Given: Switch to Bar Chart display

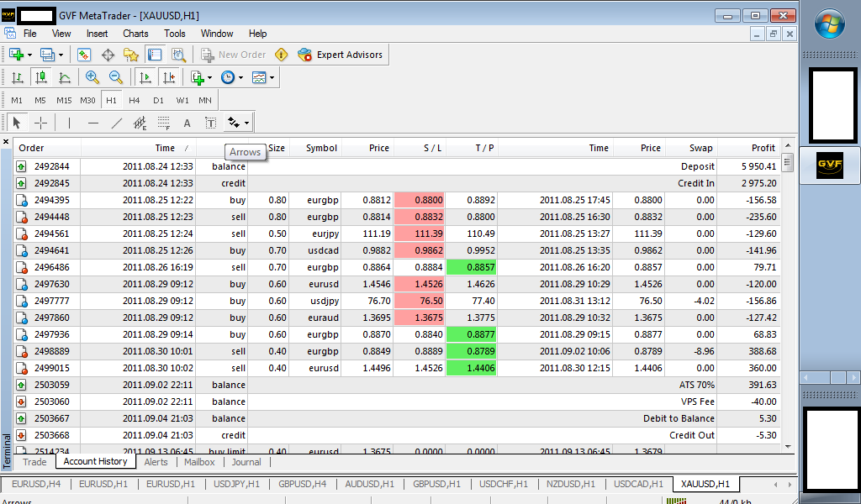Looking at the screenshot, I should (17, 78).
